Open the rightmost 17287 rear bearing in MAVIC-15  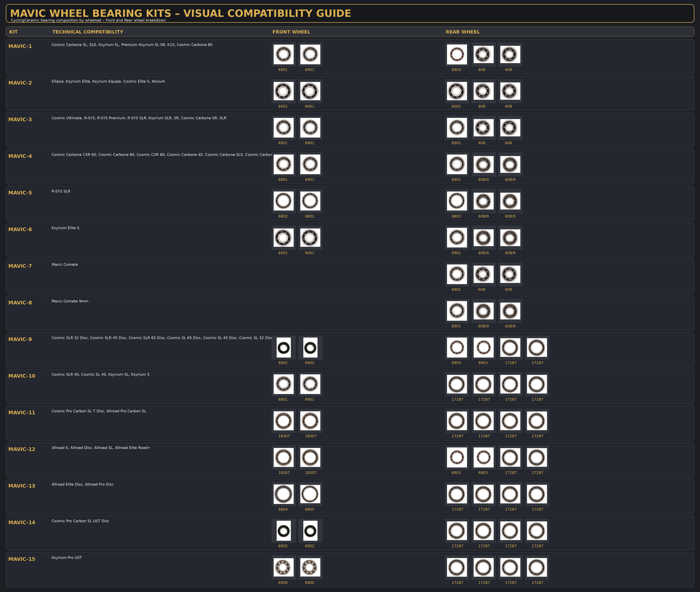(x=537, y=567)
